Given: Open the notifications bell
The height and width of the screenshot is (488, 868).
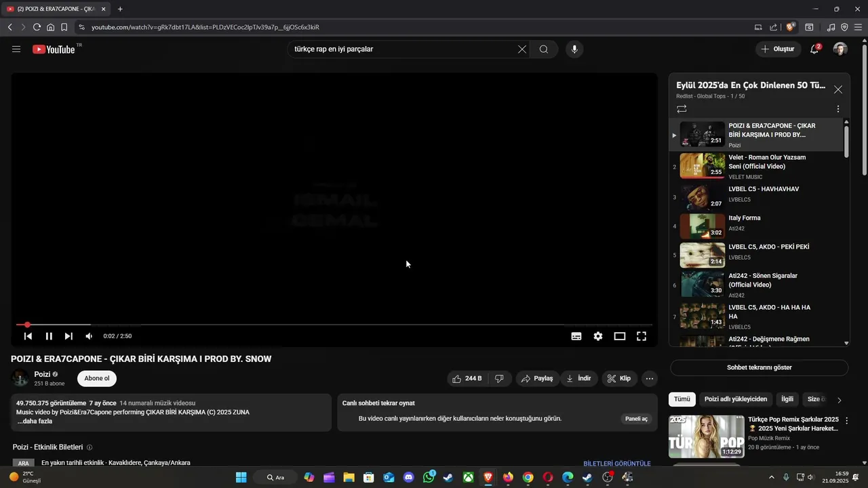Looking at the screenshot, I should (x=814, y=49).
